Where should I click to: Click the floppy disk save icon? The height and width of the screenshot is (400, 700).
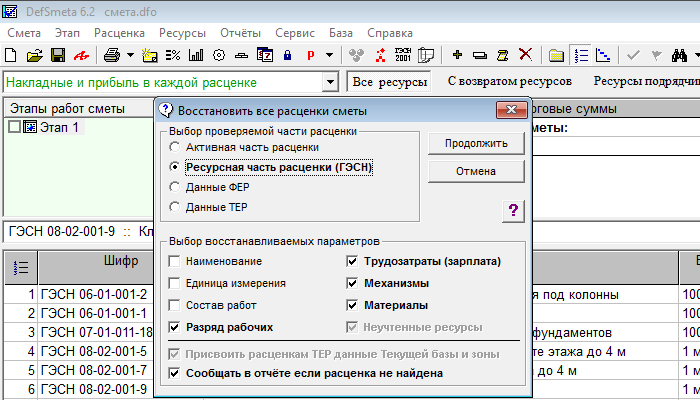56,55
